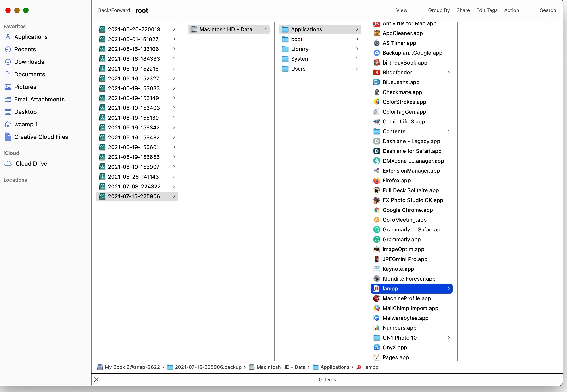The width and height of the screenshot is (567, 392).
Task: Expand the ON1 Photo 10 folder chevron
Action: [x=448, y=338]
